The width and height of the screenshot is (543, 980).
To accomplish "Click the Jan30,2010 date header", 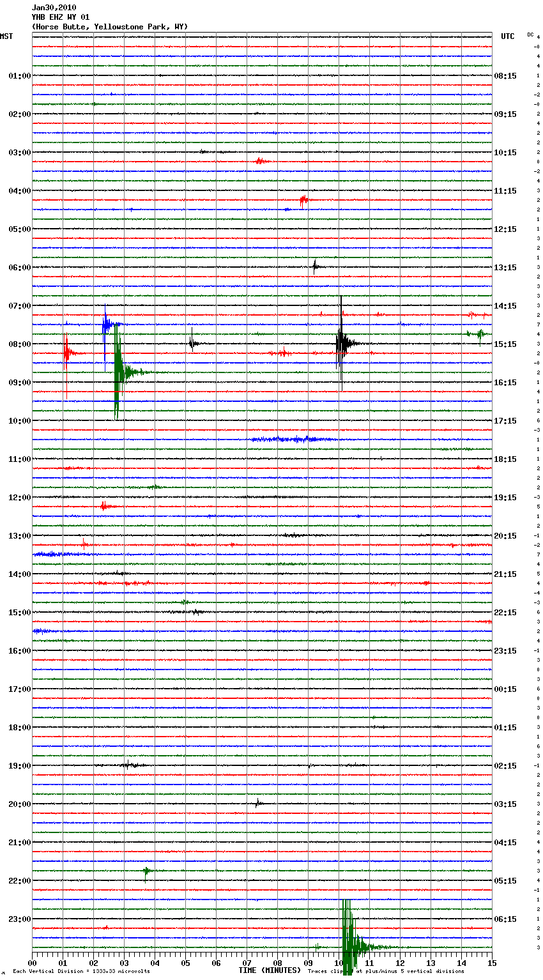I will click(54, 8).
